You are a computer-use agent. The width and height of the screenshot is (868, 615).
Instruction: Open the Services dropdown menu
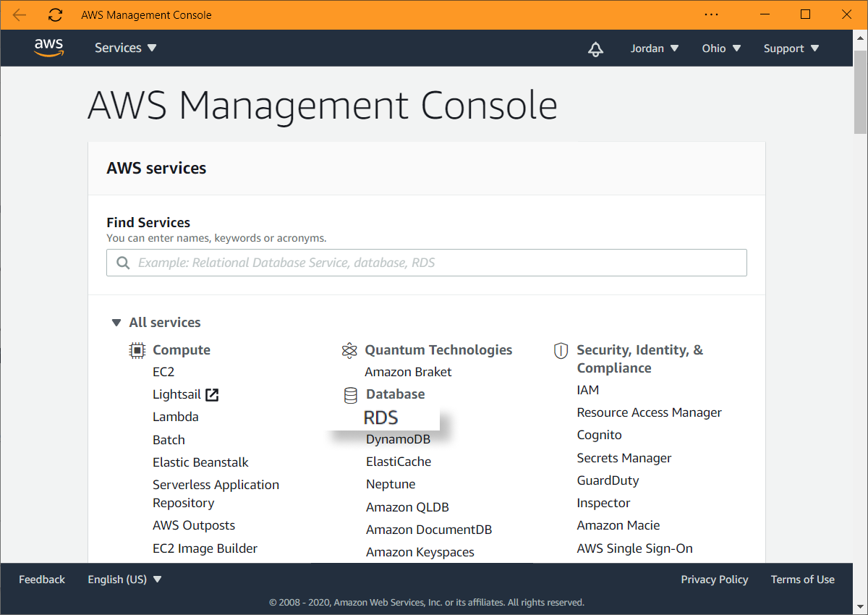point(126,48)
